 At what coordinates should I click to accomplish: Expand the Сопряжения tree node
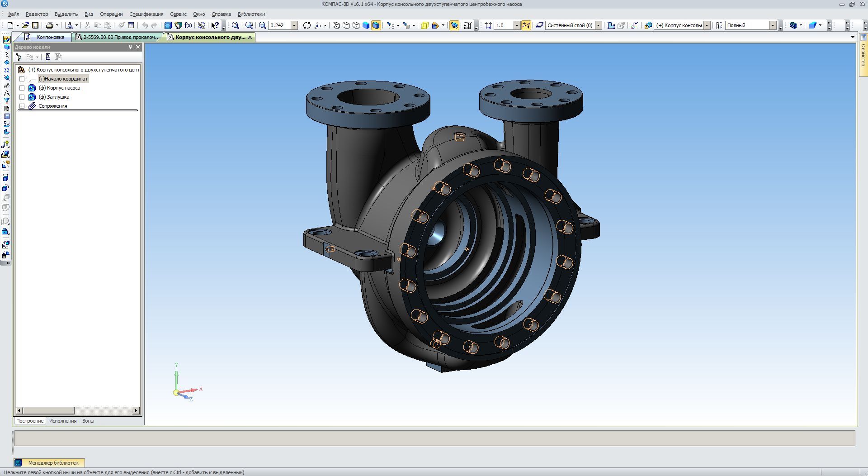coord(22,106)
